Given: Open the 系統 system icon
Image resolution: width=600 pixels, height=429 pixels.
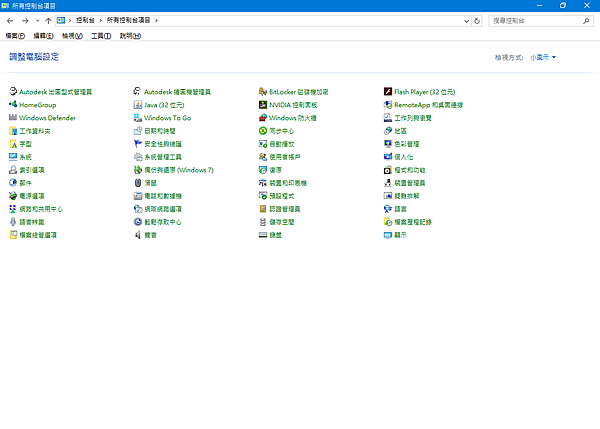Looking at the screenshot, I should point(13,157).
